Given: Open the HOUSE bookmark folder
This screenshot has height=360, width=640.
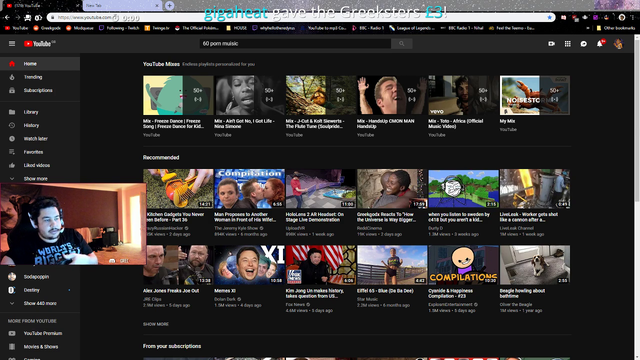Looking at the screenshot, I should 236,28.
